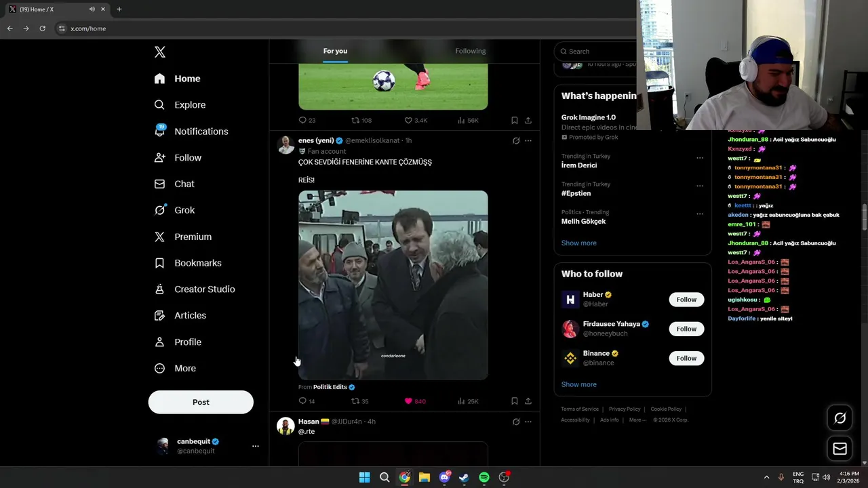Screen dimensions: 868x488
Task: Open #Epstien trend
Action: point(576,193)
